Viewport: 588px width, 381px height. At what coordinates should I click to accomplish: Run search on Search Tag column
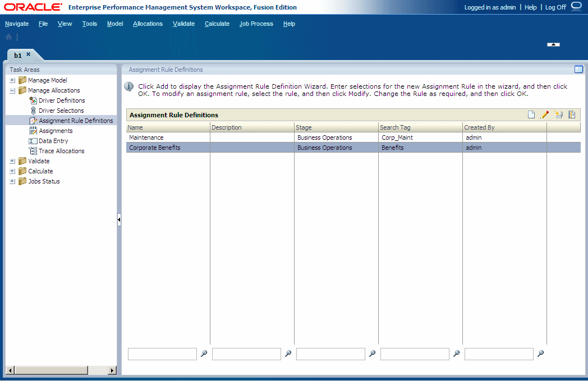pos(456,354)
